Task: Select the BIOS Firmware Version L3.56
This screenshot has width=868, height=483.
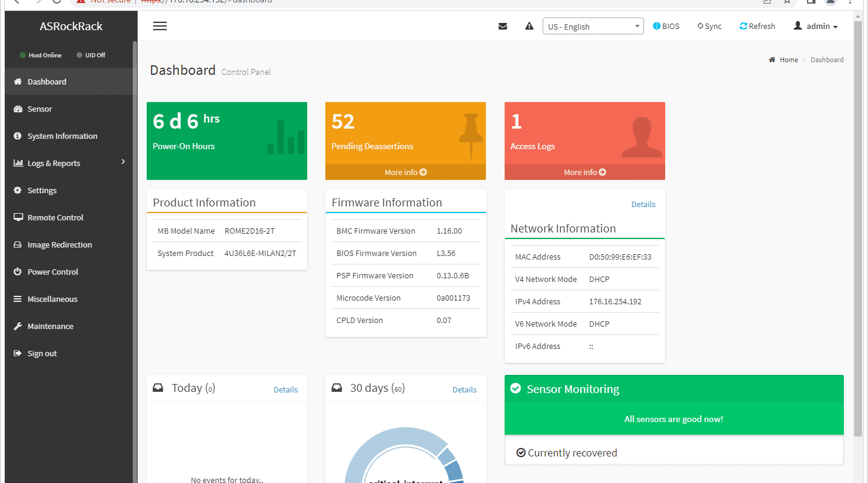Action: pyautogui.click(x=446, y=253)
